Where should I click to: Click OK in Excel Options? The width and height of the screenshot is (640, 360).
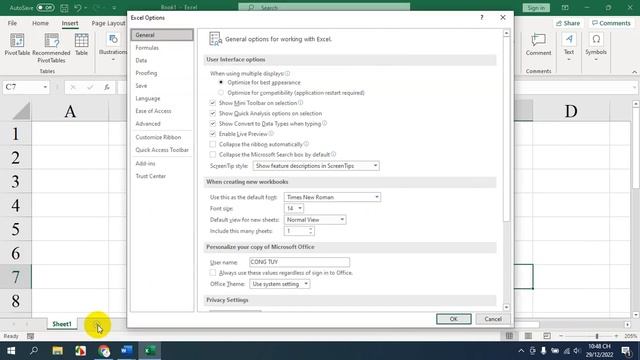(453, 319)
